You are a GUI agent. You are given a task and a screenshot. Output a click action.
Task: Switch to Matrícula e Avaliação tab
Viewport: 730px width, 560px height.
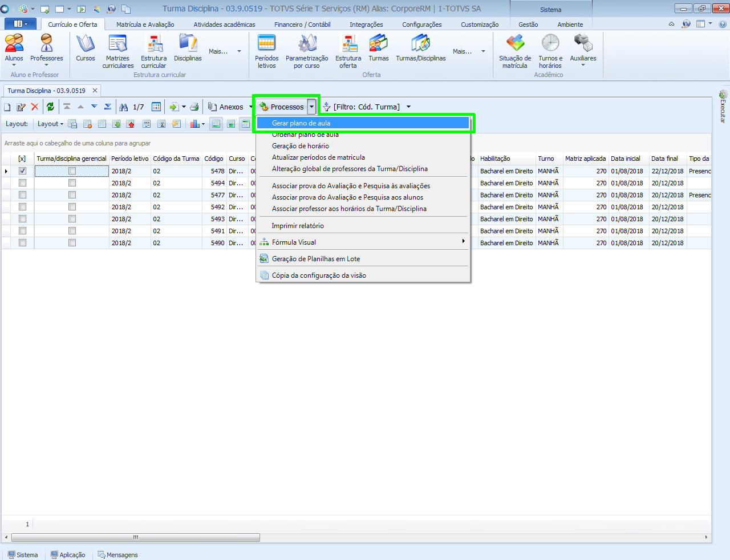tap(145, 25)
